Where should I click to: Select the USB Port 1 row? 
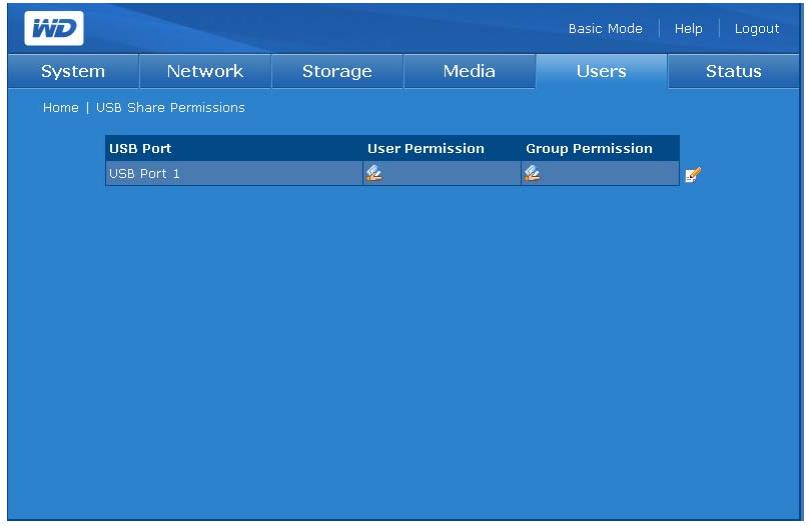(392, 173)
